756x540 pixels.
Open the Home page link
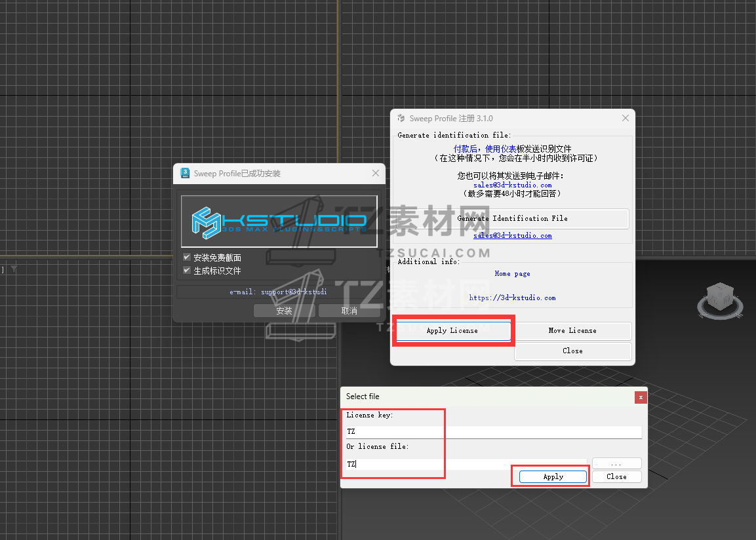point(512,274)
